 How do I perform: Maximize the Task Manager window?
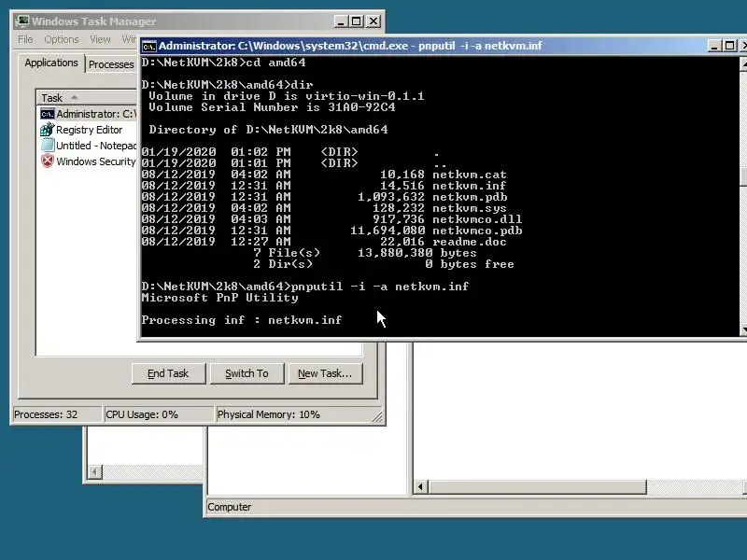(x=357, y=21)
